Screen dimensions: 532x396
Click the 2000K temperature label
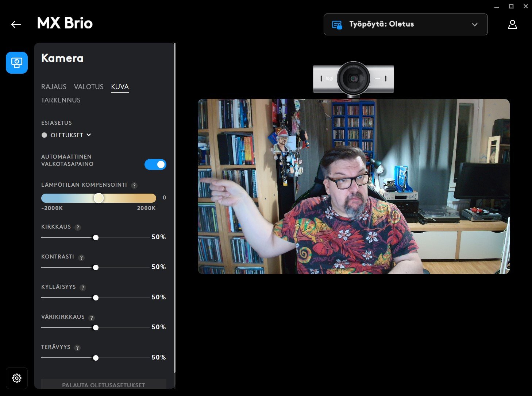point(146,208)
